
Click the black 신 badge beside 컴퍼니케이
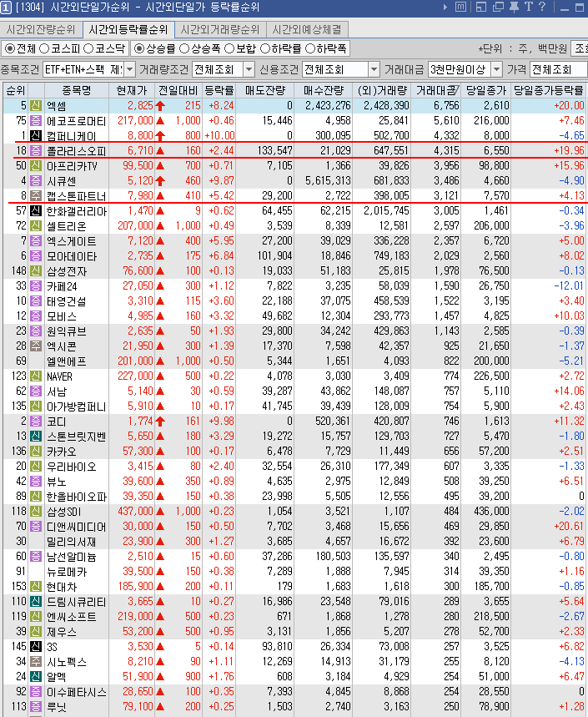click(x=36, y=136)
